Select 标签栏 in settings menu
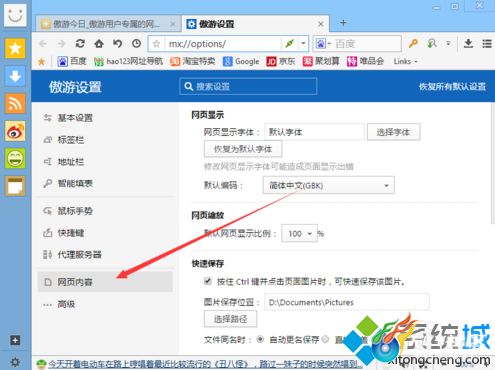This screenshot has height=370, width=495. click(x=105, y=140)
